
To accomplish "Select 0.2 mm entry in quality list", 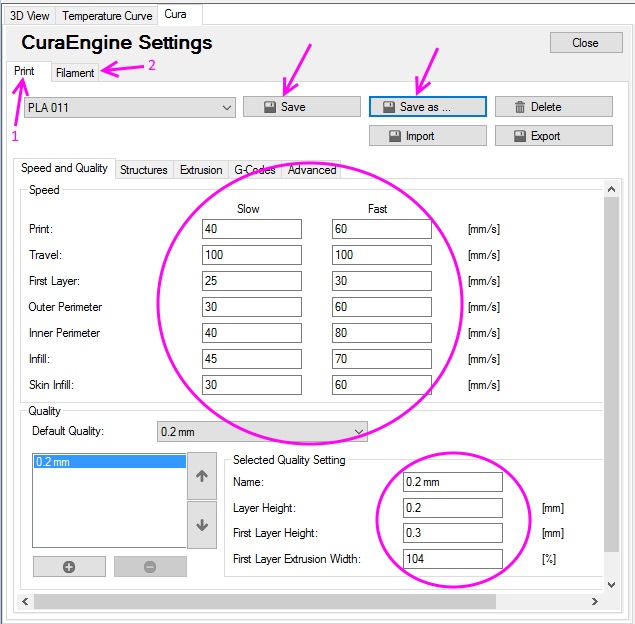I will tap(109, 462).
